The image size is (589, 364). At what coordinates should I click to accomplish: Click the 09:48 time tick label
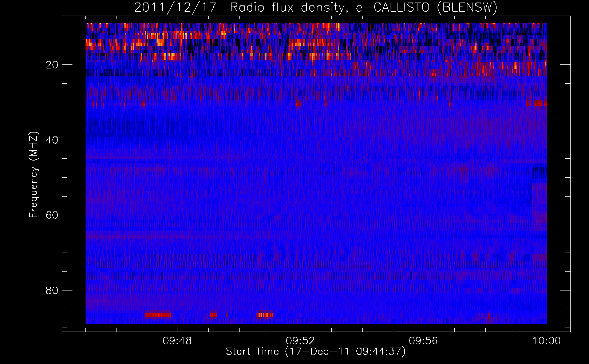[177, 341]
